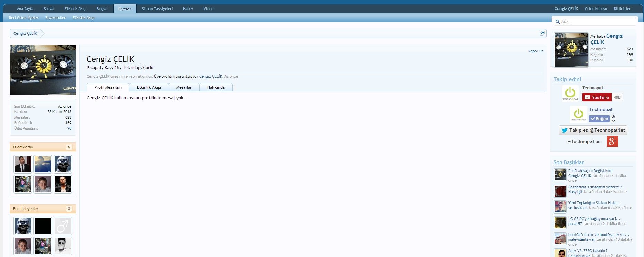
Task: Open Hasyigit's profile link
Action: pyautogui.click(x=575, y=192)
